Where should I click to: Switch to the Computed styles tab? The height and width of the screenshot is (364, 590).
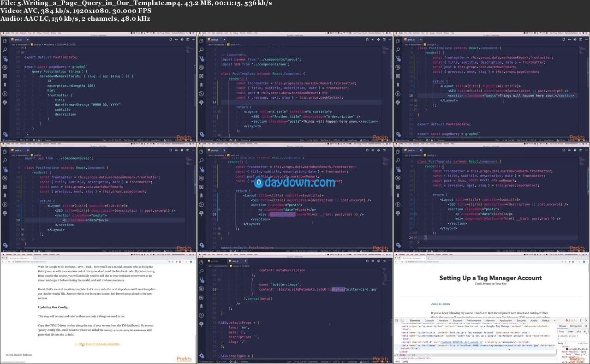pyautogui.click(x=576, y=326)
